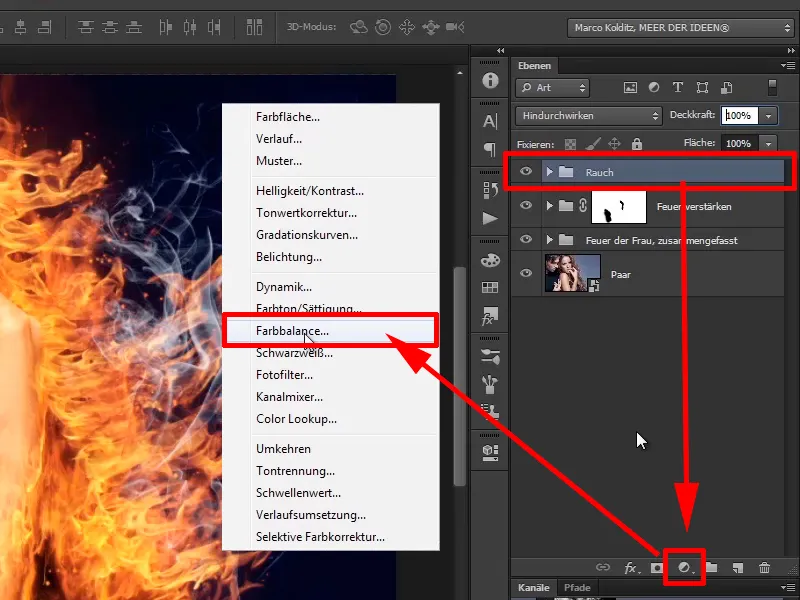The image size is (800, 600).
Task: Switch to the Kanäle tab
Action: click(x=534, y=588)
